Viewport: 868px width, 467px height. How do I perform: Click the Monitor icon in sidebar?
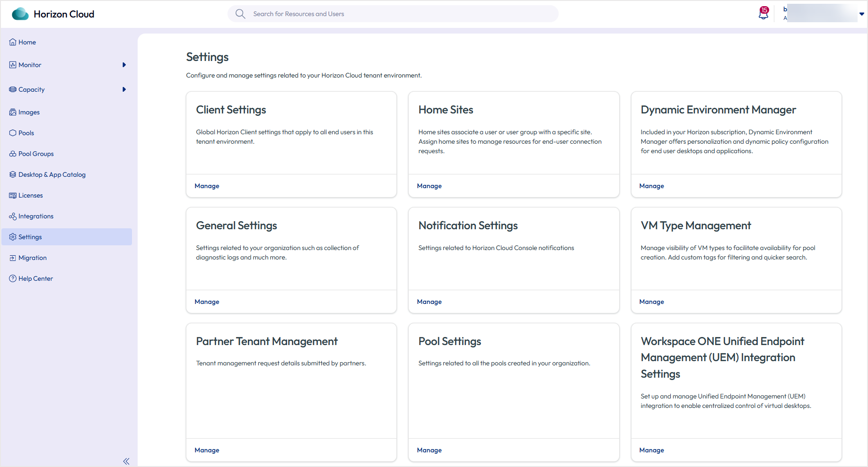point(13,65)
